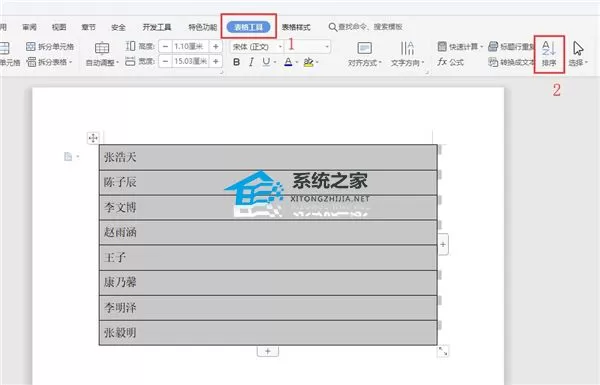Click the fx 公式 formula button
The image size is (600, 385).
click(x=450, y=62)
